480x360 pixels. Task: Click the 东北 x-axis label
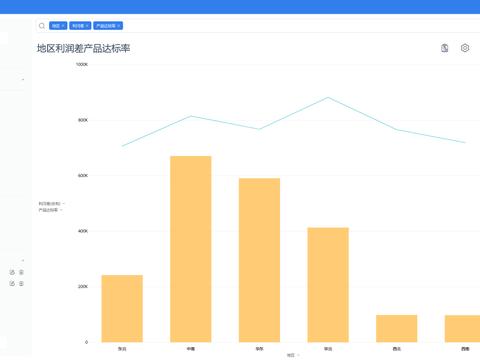[x=122, y=349]
